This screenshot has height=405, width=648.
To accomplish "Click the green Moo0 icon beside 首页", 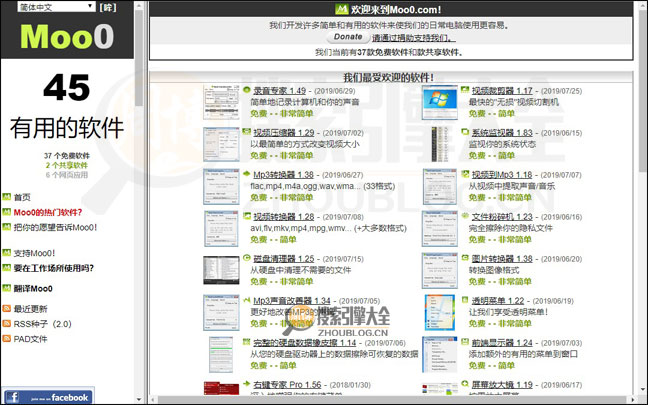I will [7, 197].
